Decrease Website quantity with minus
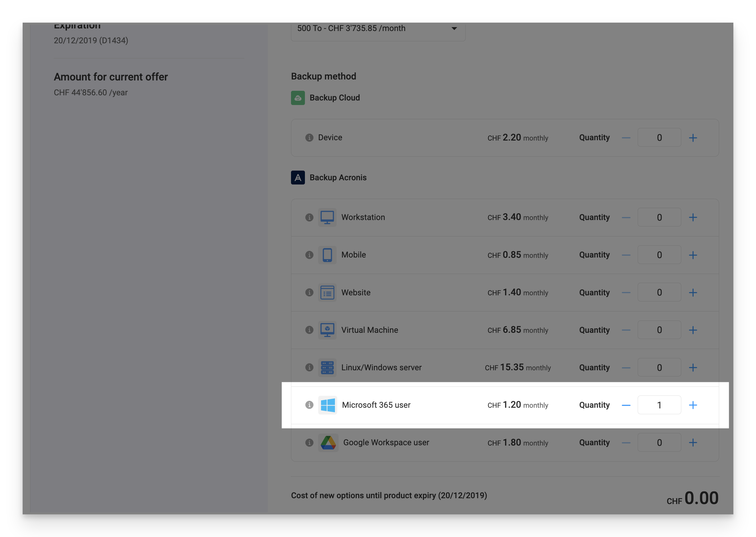 coord(626,292)
